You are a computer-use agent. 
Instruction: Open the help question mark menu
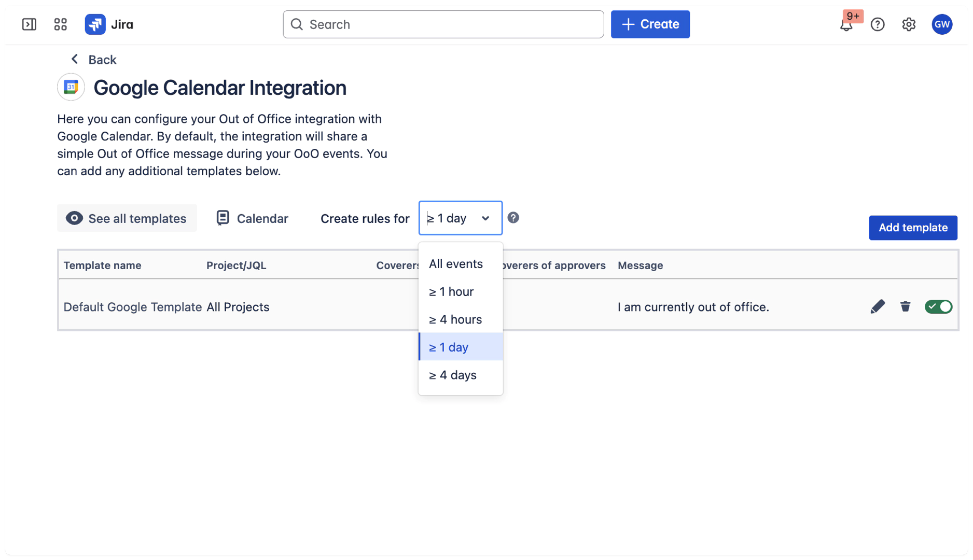click(877, 24)
